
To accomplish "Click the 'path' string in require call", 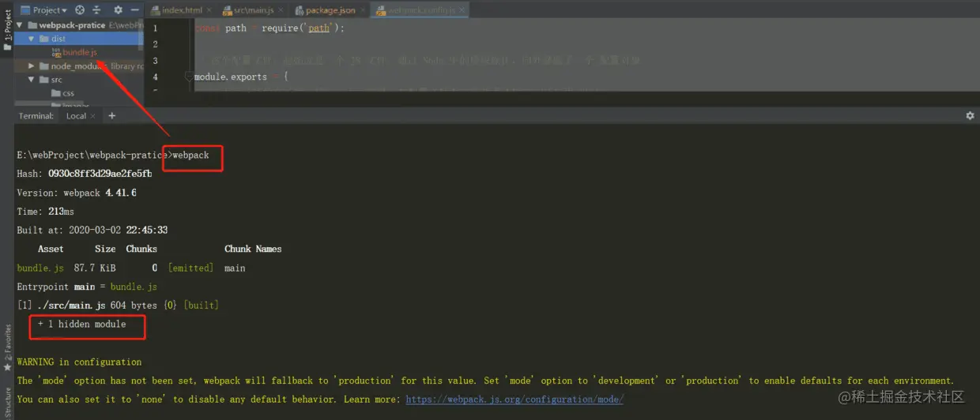I will 318,28.
